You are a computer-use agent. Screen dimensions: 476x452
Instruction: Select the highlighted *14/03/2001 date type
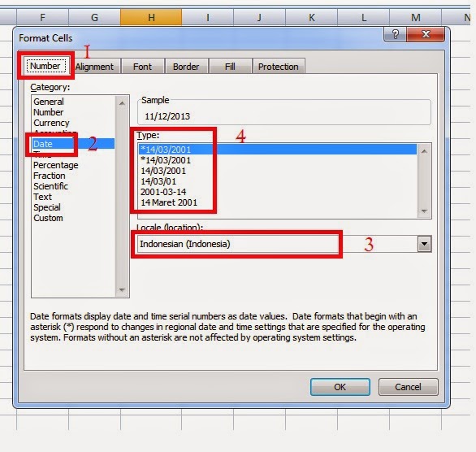click(278, 150)
